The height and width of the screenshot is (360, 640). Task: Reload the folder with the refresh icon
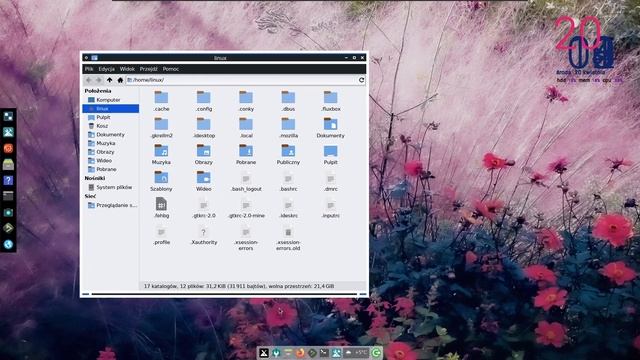[361, 80]
